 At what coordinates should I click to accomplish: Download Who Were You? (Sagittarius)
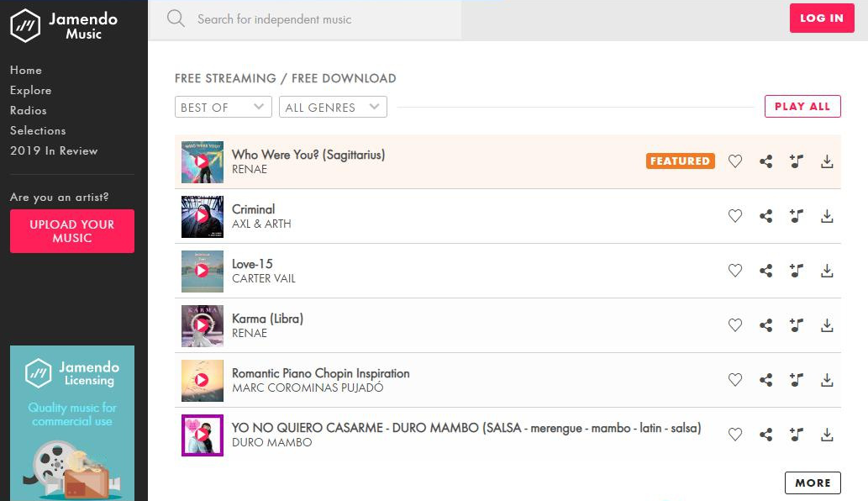[x=827, y=161]
